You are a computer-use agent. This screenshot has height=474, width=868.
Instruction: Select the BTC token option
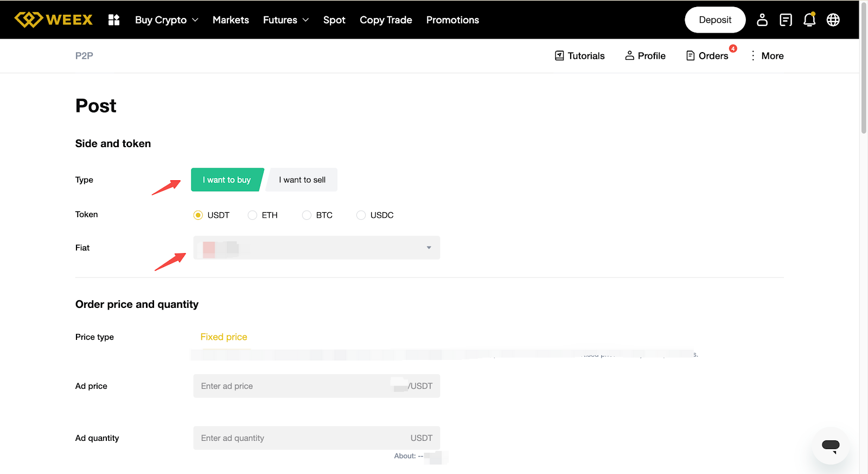point(307,215)
